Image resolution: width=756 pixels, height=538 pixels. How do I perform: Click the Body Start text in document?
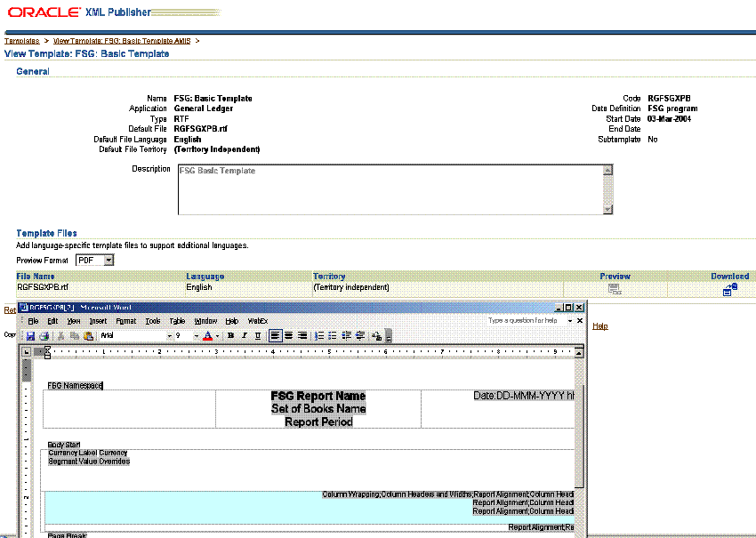pos(64,445)
